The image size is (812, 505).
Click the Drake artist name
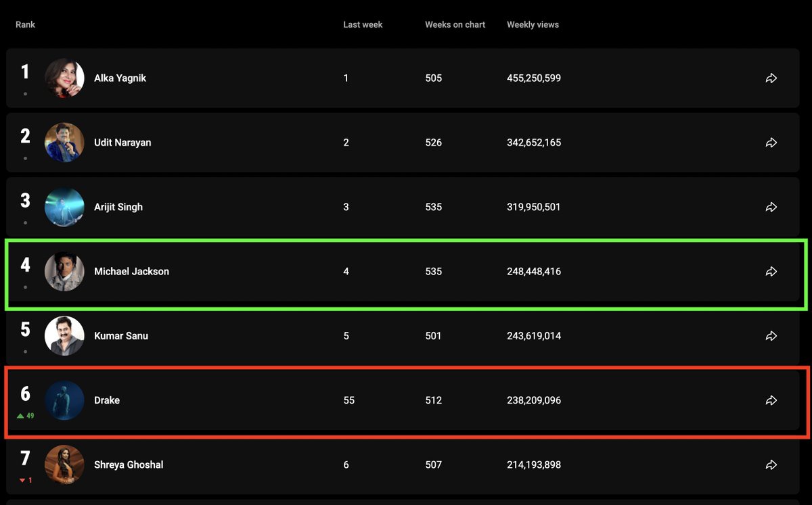(107, 400)
